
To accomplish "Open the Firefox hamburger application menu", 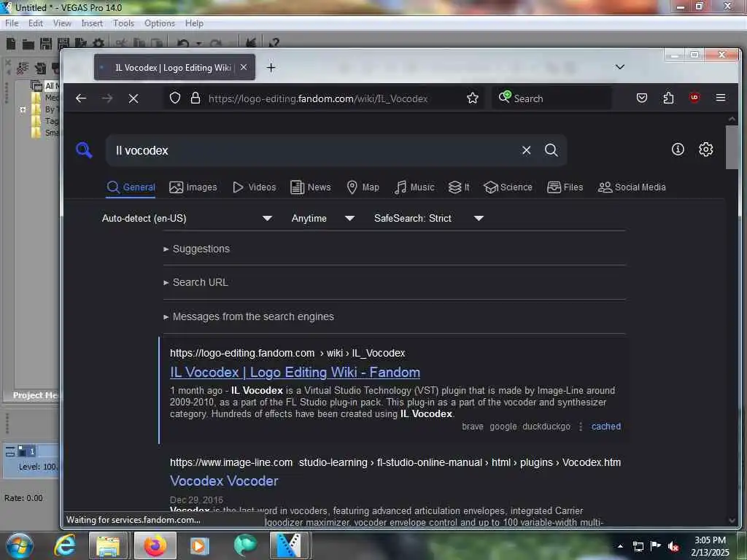I will [721, 98].
